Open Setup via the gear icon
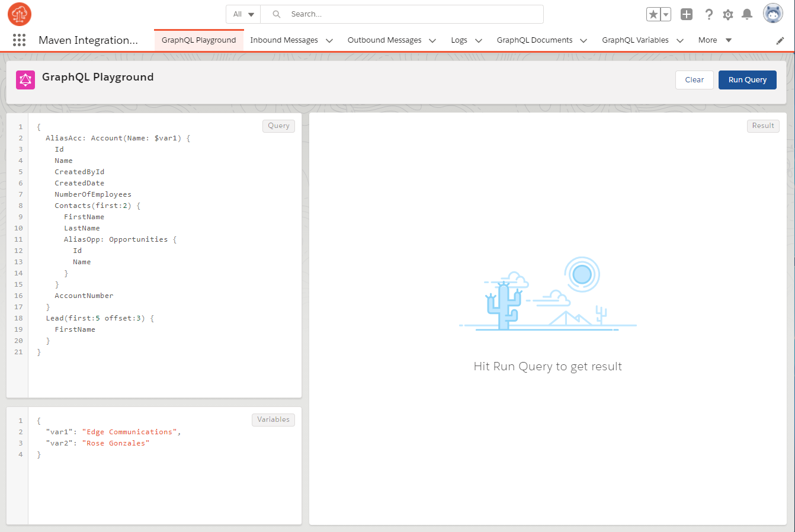The height and width of the screenshot is (532, 795). 727,14
